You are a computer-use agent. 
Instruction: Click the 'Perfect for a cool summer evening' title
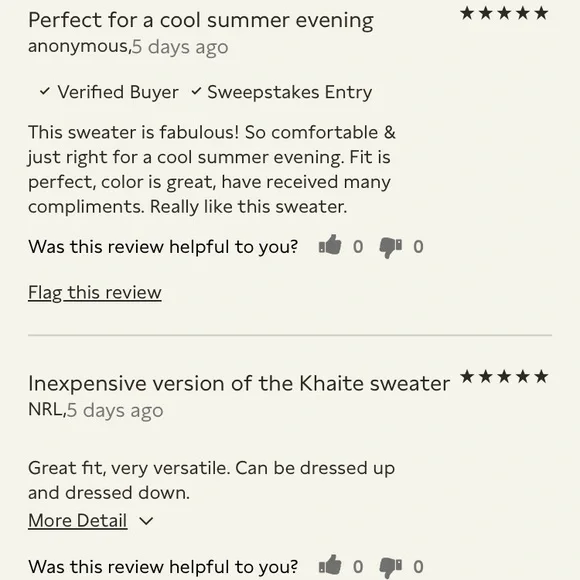tap(201, 20)
